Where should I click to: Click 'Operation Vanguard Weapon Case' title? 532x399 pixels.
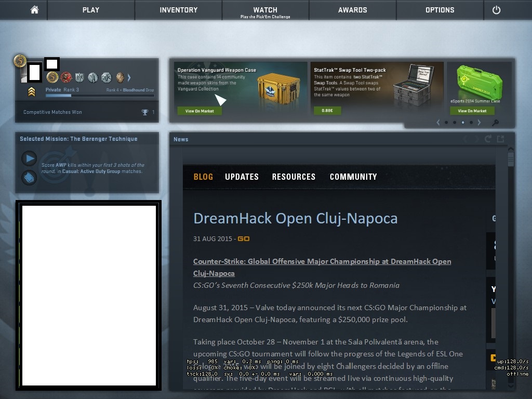pos(217,70)
